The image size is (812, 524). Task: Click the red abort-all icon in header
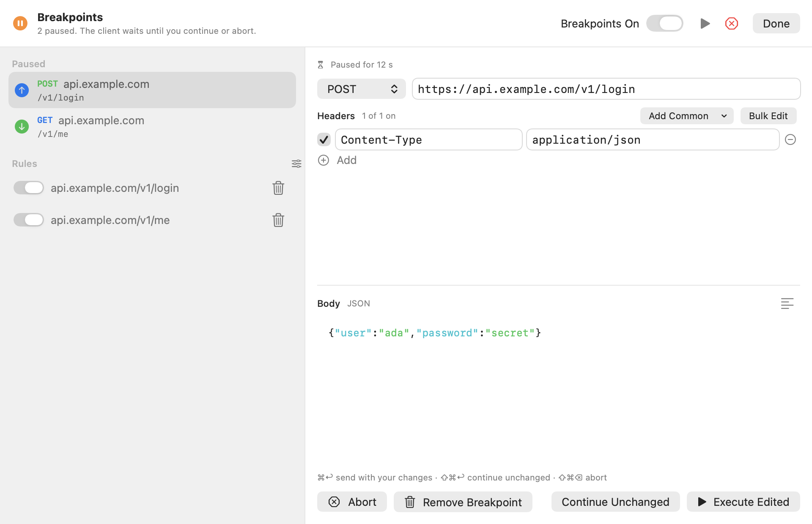[x=731, y=23]
